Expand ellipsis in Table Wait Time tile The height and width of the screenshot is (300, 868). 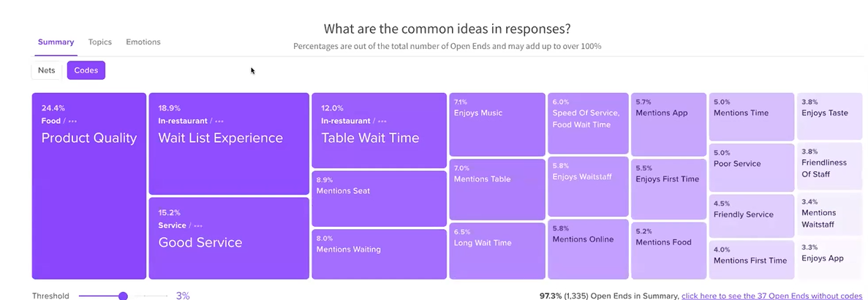382,121
